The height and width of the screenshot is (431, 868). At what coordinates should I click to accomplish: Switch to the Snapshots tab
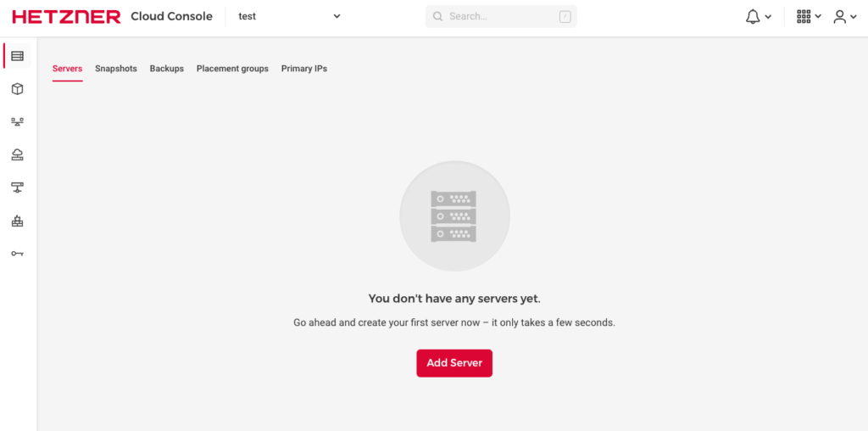(116, 69)
